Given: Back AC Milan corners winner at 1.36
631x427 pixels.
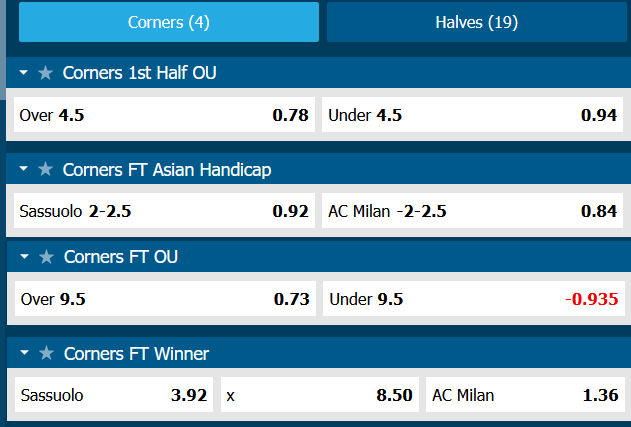Looking at the screenshot, I should [524, 395].
